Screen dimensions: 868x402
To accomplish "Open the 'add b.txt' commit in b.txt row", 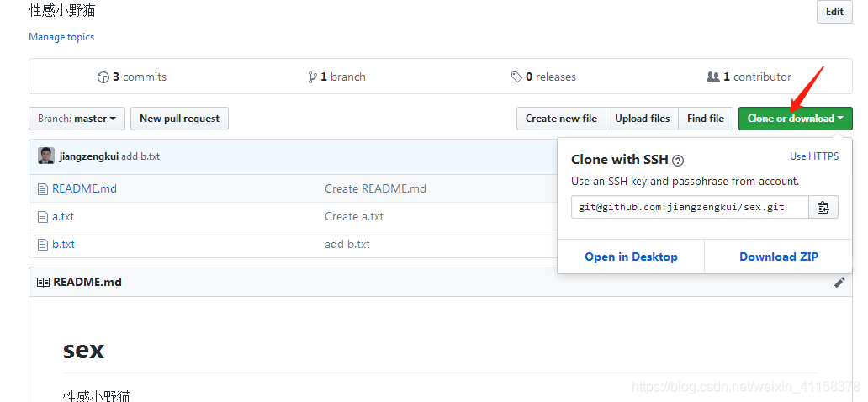I will click(347, 244).
